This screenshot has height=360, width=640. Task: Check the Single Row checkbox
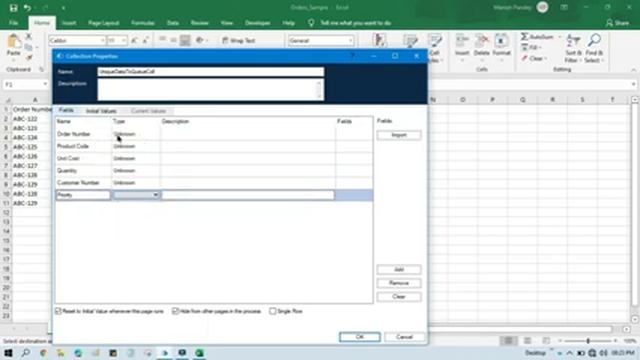coord(273,311)
